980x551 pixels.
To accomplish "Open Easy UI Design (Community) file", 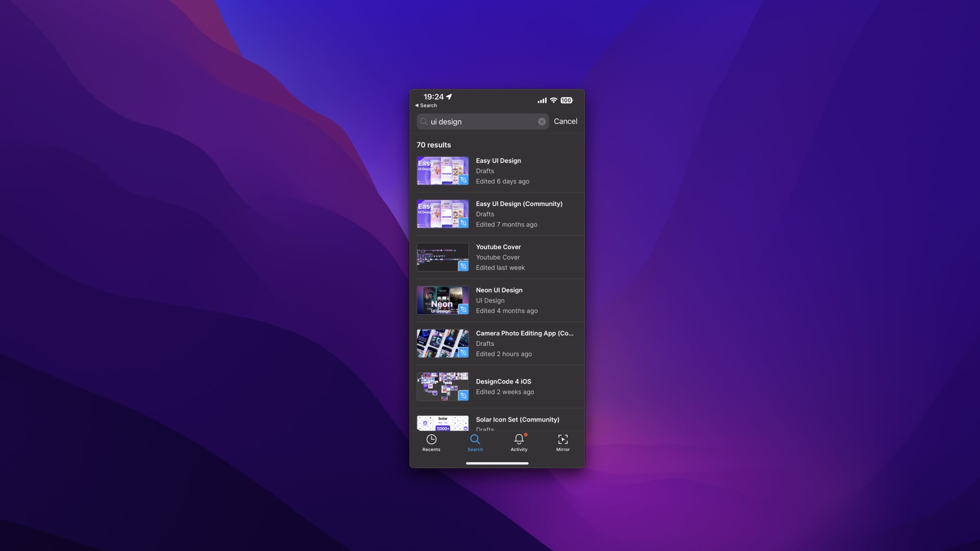I will click(x=519, y=204).
